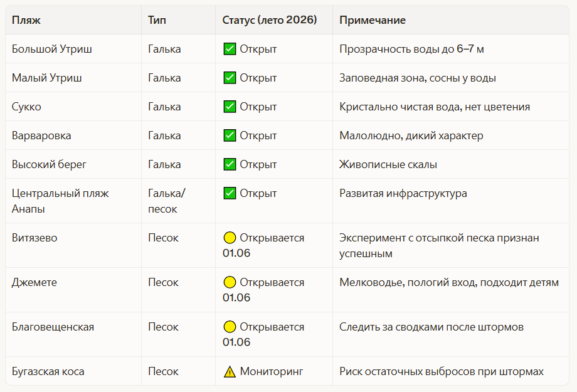Click the Тип column header
Screen dimensions: 577x392
157,20
